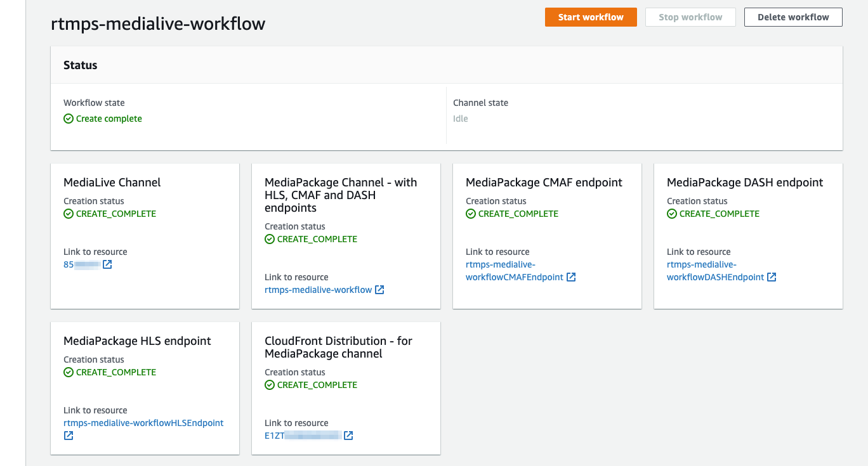The image size is (868, 466).
Task: Click the Start workflow button
Action: click(591, 17)
